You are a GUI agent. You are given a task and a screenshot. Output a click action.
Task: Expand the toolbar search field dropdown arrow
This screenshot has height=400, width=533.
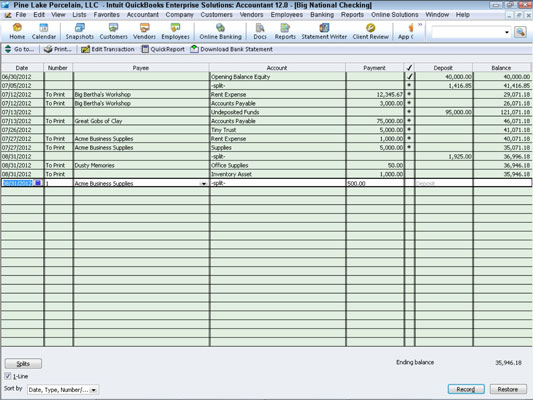[x=506, y=32]
